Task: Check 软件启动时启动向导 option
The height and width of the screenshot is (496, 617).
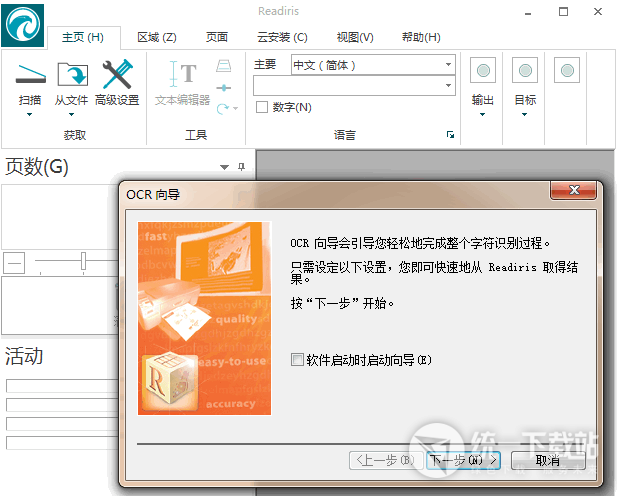Action: point(297,359)
